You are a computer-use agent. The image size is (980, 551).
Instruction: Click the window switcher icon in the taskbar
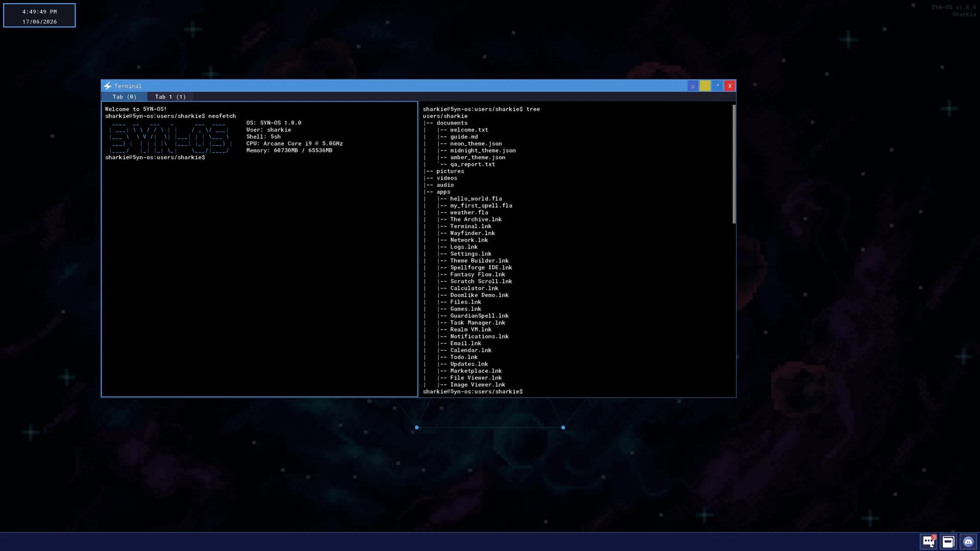click(948, 541)
